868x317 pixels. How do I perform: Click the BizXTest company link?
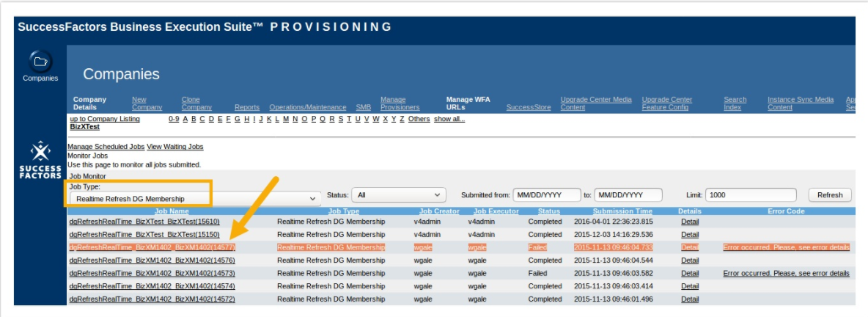click(85, 126)
